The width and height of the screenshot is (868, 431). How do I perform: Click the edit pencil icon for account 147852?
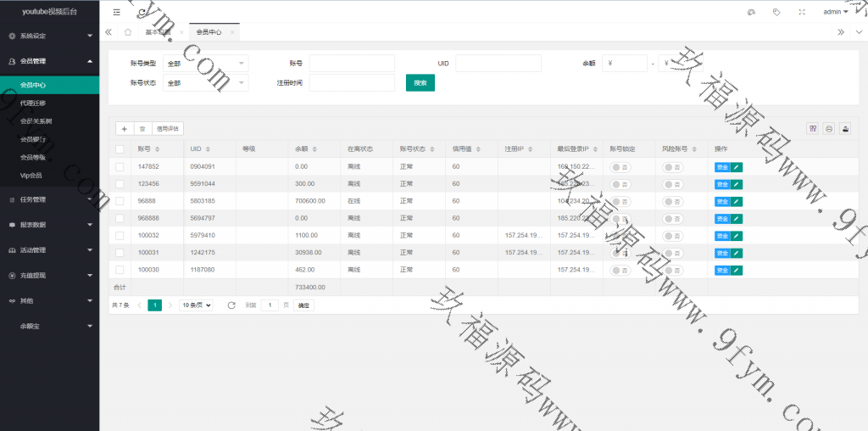(x=737, y=167)
